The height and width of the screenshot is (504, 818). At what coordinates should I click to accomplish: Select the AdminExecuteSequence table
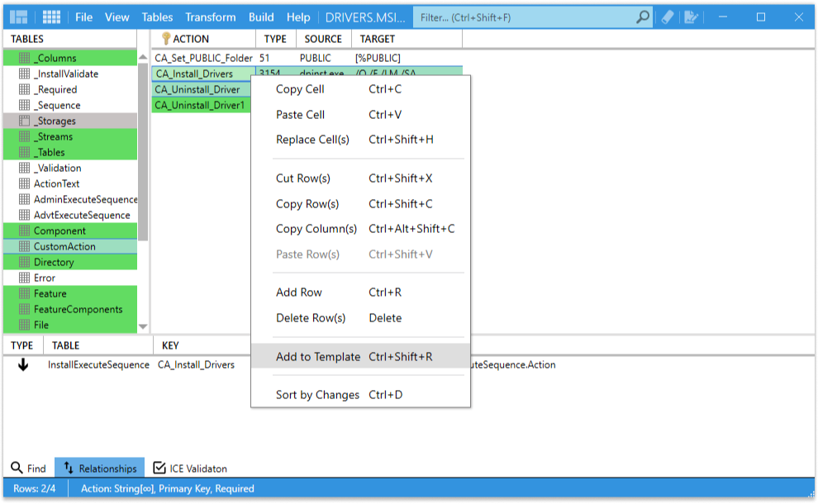click(70, 199)
